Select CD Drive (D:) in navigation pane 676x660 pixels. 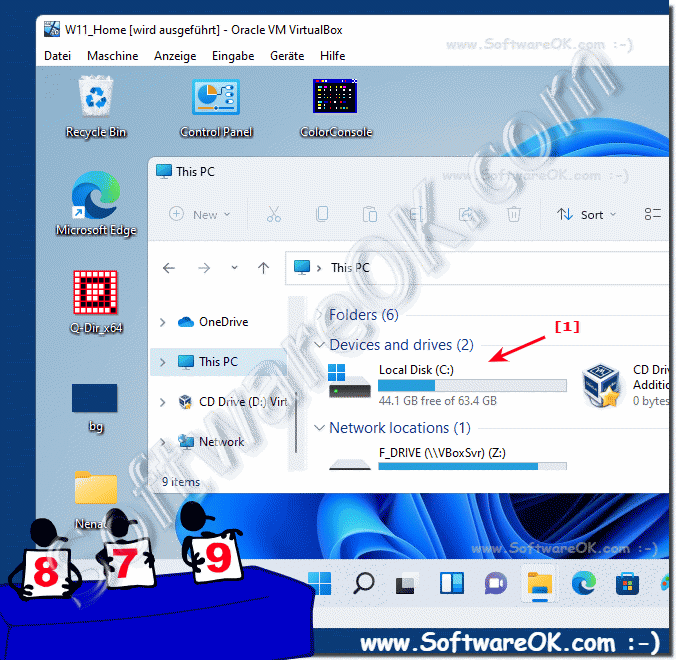(233, 402)
